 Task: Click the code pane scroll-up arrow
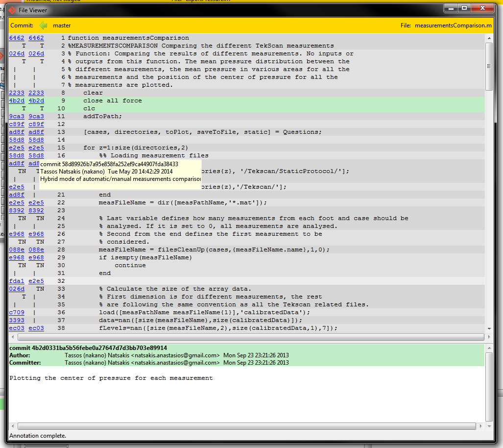click(x=489, y=38)
